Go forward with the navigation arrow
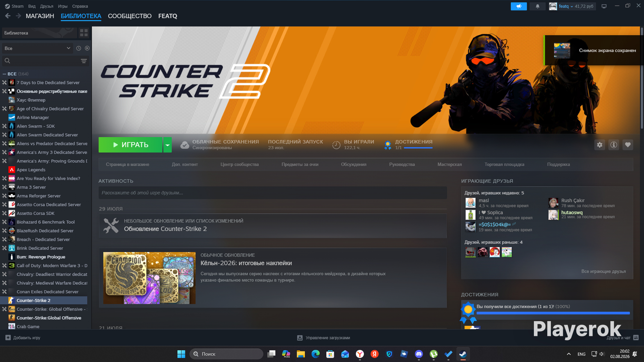Image resolution: width=644 pixels, height=362 pixels. [x=18, y=16]
